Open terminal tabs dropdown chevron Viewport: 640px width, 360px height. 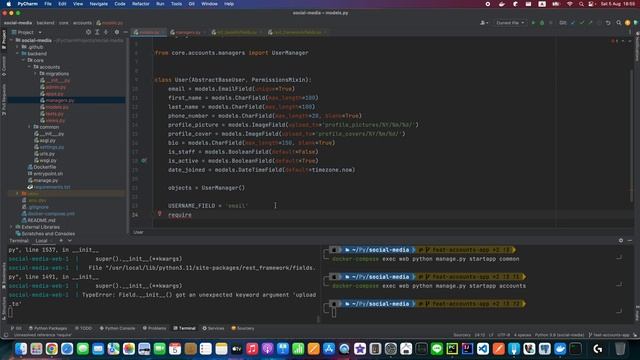click(x=69, y=241)
